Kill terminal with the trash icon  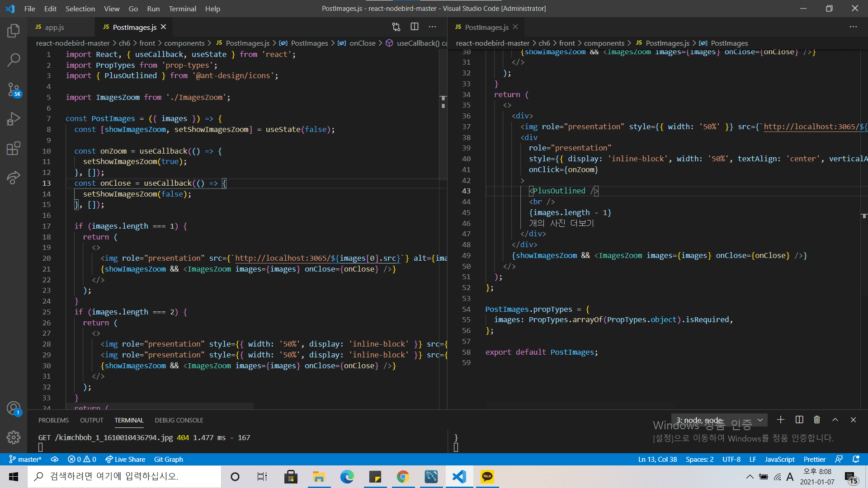coord(816,420)
